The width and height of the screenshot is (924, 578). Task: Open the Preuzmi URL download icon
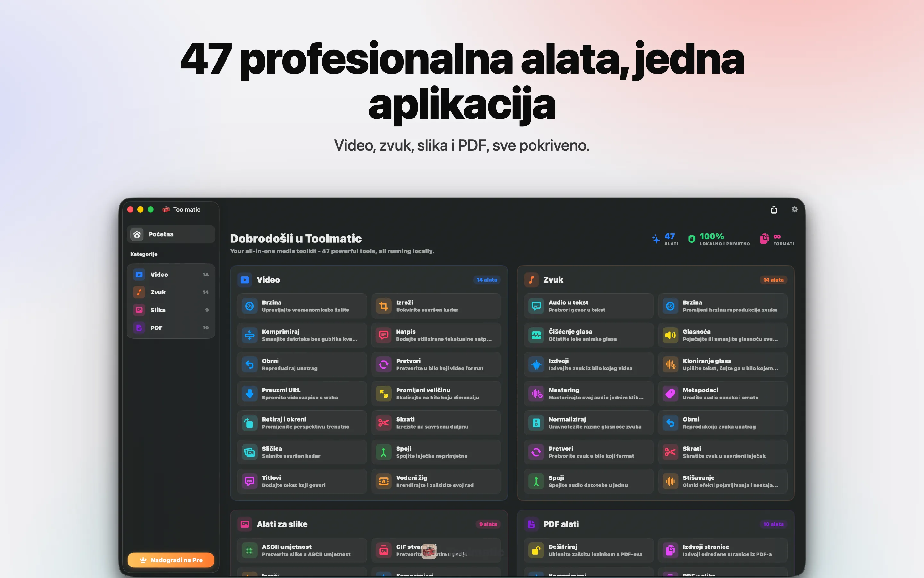tap(250, 394)
